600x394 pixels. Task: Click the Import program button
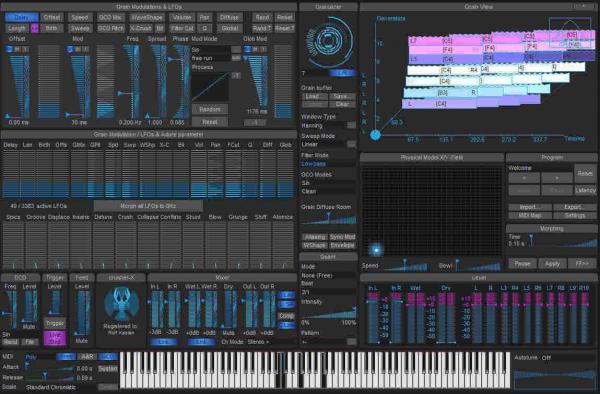point(530,207)
